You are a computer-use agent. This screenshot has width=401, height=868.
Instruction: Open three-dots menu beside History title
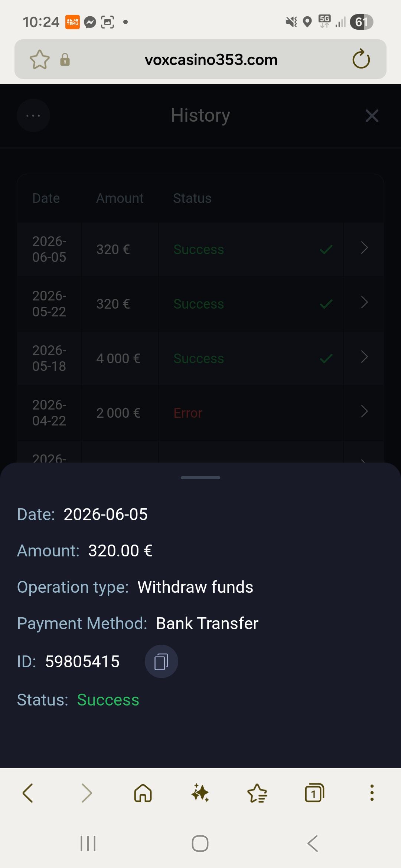[33, 116]
